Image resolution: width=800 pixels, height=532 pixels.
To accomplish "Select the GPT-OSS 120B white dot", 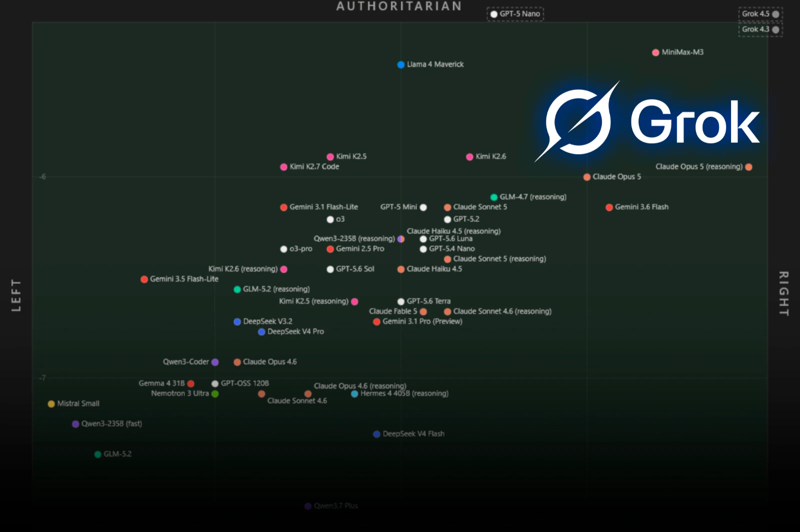I will tap(214, 384).
